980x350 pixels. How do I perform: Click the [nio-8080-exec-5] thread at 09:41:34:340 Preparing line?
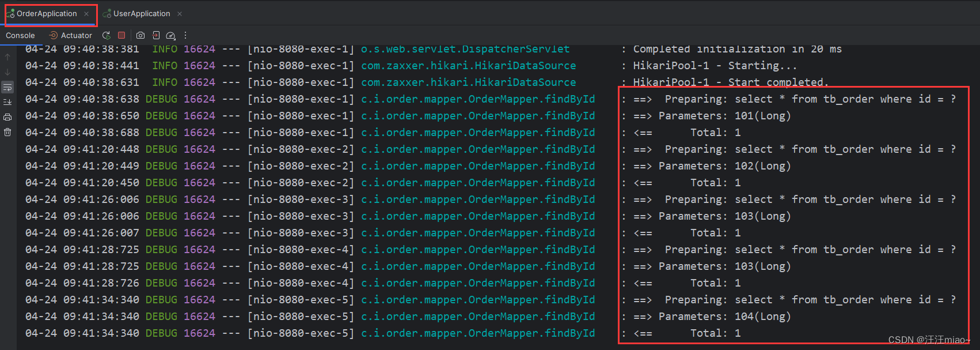click(301, 300)
